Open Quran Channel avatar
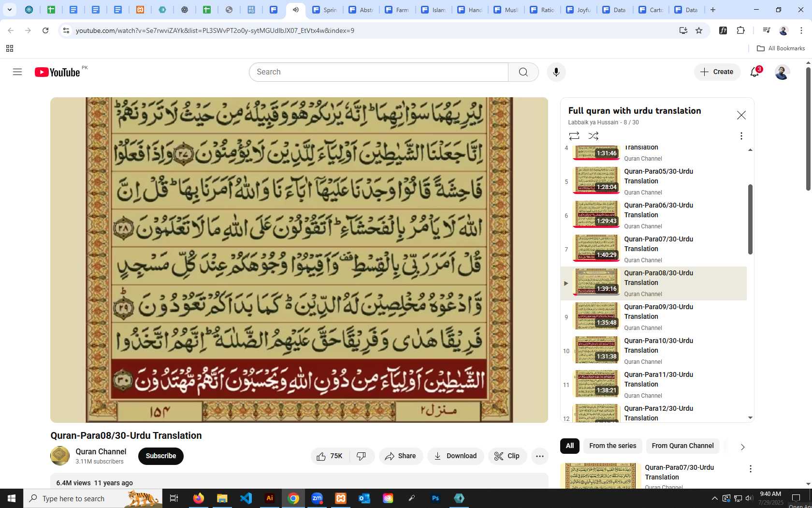Screen dimensions: 812x508 60,456
